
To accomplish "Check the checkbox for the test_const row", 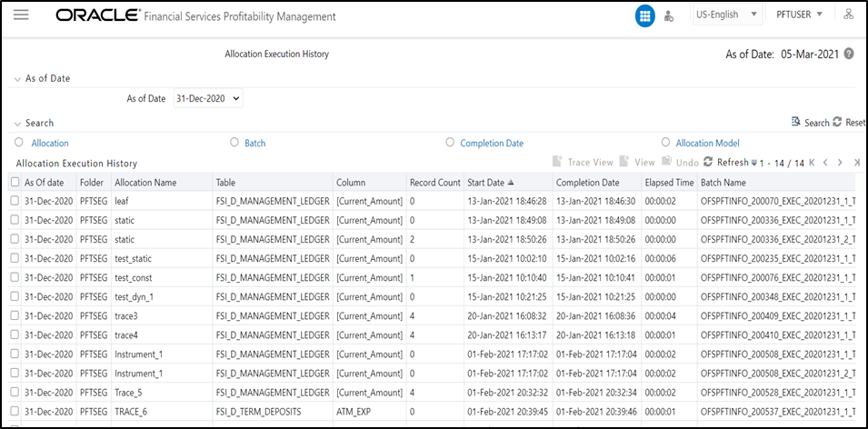I will (x=15, y=277).
